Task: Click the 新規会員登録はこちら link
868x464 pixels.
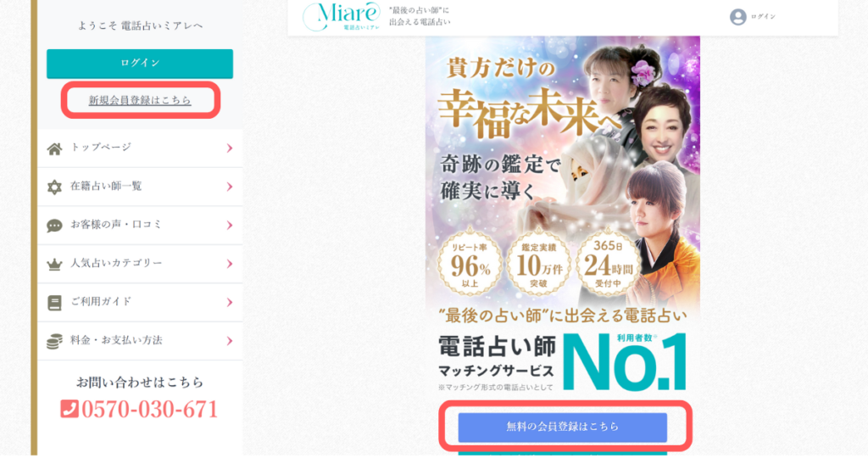Action: point(140,100)
